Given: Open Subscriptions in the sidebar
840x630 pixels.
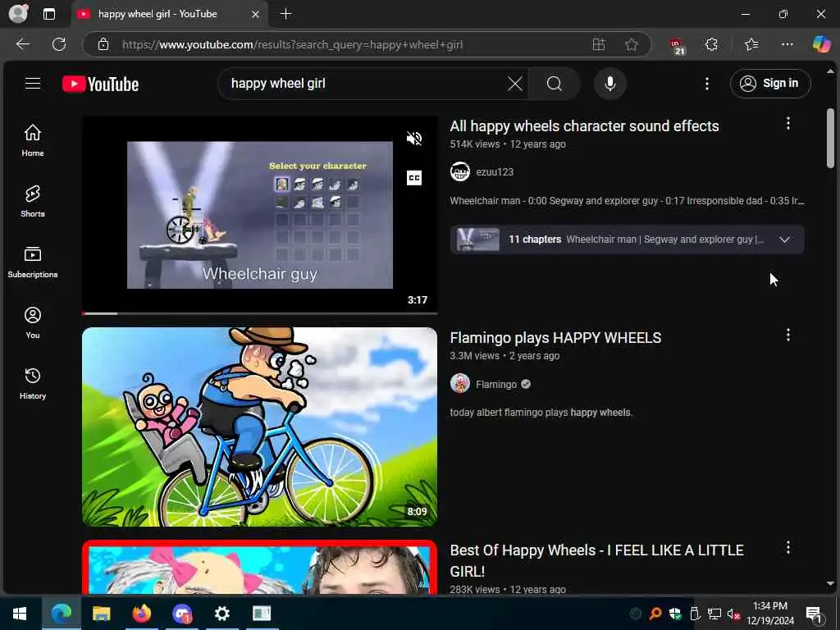Looking at the screenshot, I should pyautogui.click(x=33, y=262).
